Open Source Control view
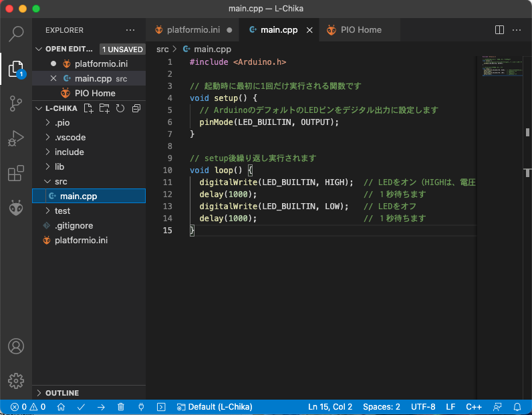This screenshot has height=415, width=532. (x=16, y=103)
